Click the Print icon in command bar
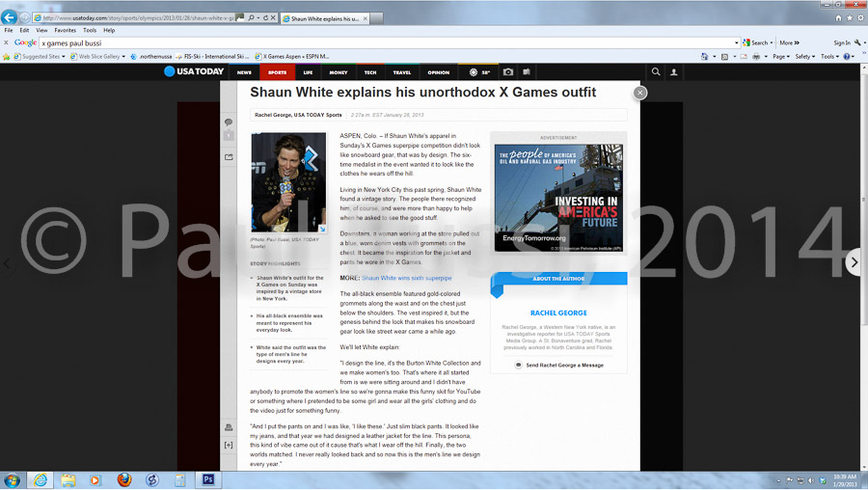Viewport: 868px width, 490px height. coord(756,57)
